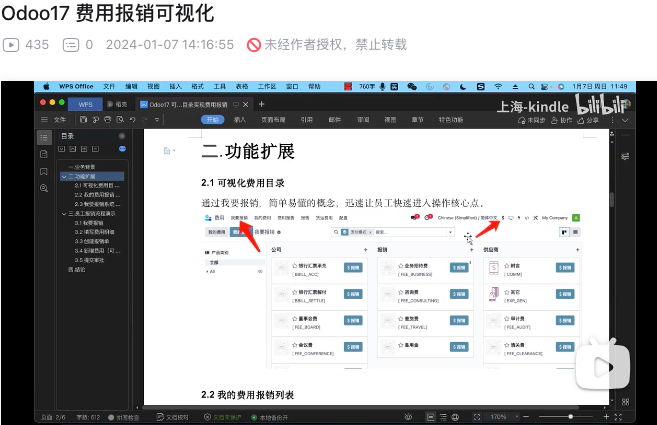657x425 pixels.
Task: Click the Print icon in quick toolbar
Action: click(108, 120)
